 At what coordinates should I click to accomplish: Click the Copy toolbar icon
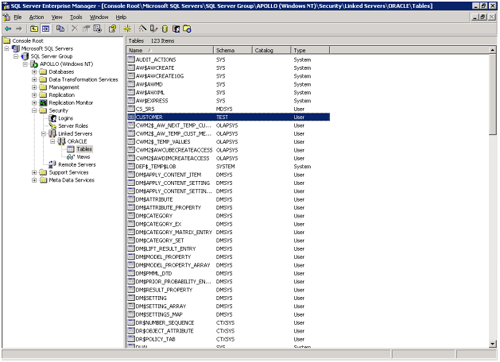(x=60, y=29)
